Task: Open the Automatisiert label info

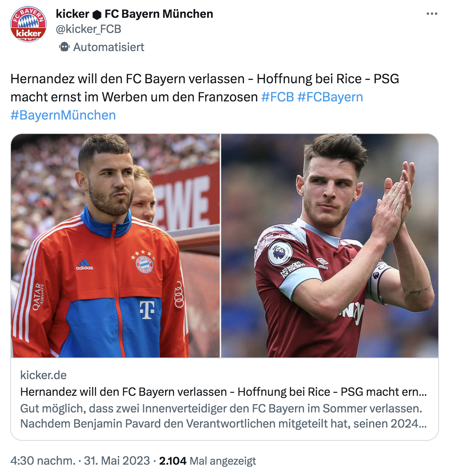Action: 109,47
